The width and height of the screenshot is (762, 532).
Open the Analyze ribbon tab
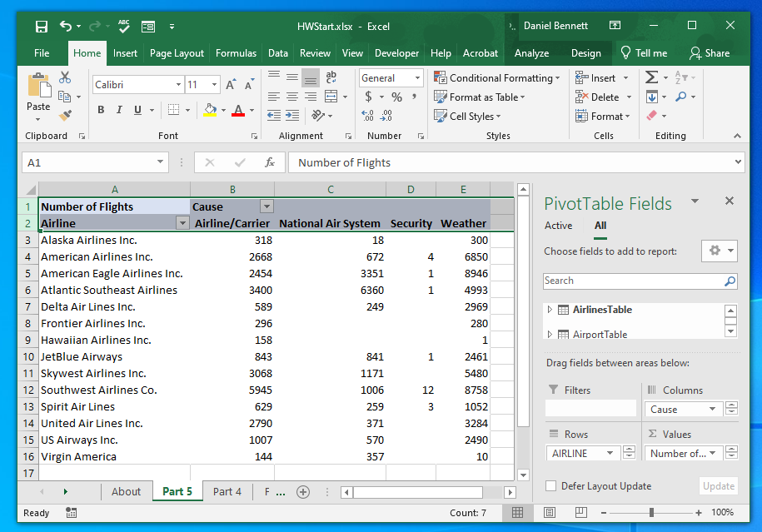[x=531, y=53]
